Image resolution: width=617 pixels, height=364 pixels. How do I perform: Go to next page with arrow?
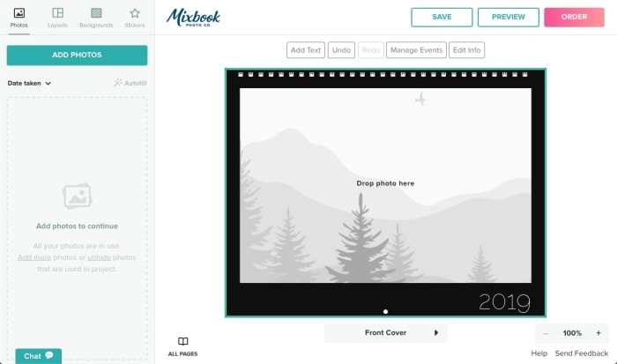point(435,333)
